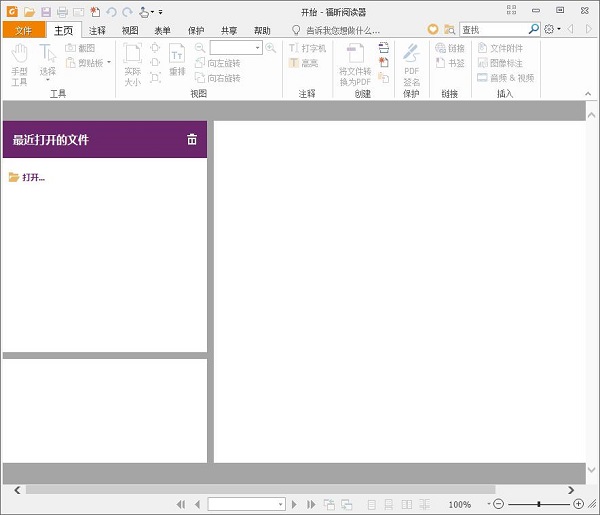Image resolution: width=600 pixels, height=515 pixels.
Task: Switch to the Protect tab (保护)
Action: 196,30
